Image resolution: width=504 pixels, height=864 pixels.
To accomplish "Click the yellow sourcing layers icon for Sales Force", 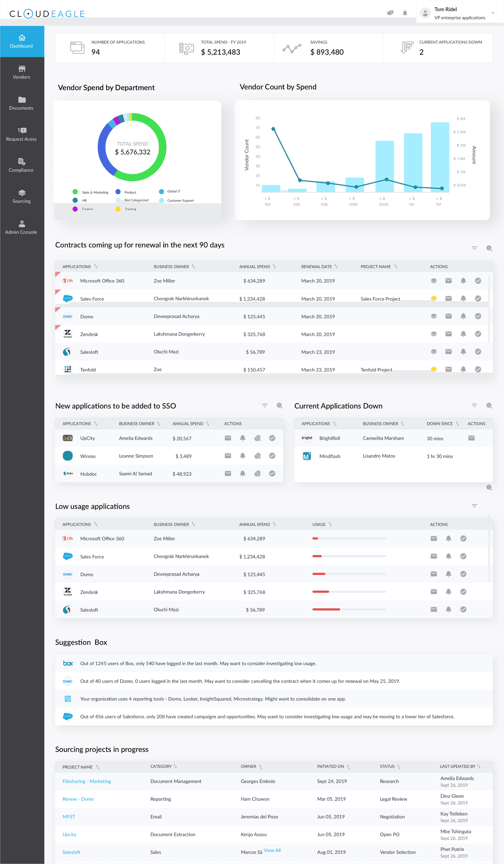I will point(433,299).
